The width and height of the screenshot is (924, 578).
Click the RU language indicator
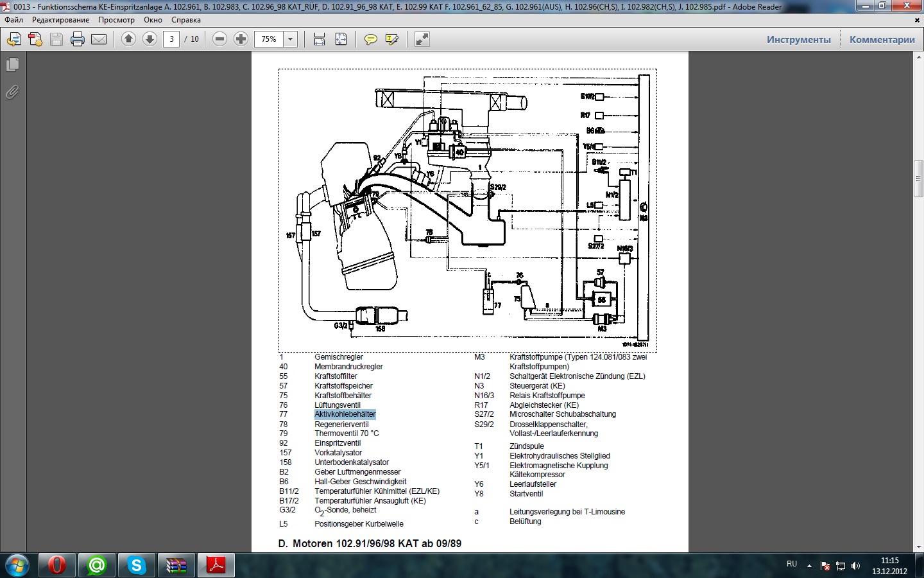(792, 564)
